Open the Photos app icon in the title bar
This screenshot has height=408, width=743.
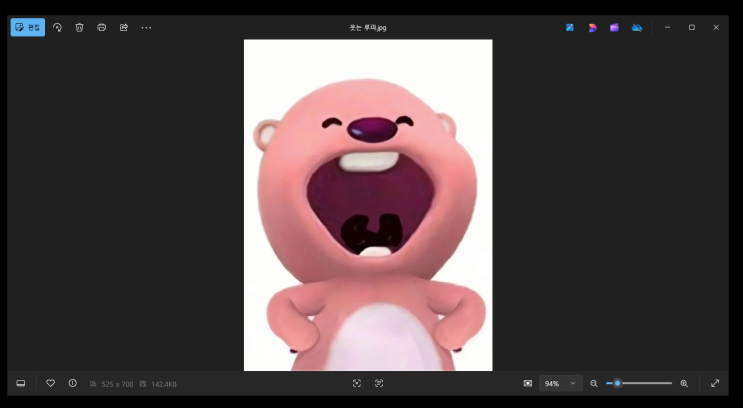[570, 27]
